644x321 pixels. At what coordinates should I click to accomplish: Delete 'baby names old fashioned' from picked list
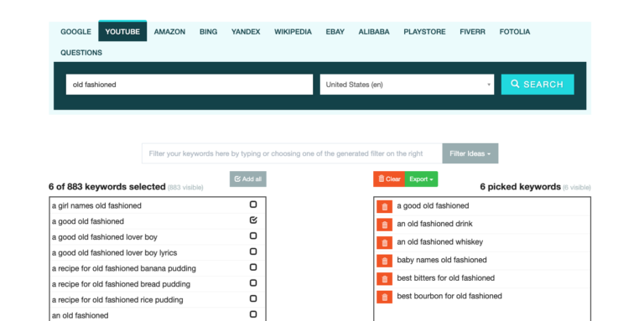coord(384,261)
